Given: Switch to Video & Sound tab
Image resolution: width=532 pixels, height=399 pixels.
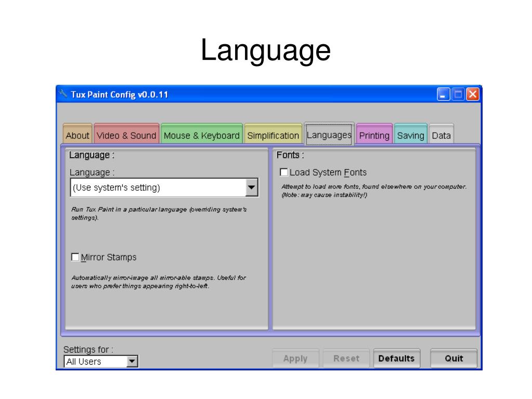Looking at the screenshot, I should coord(126,134).
